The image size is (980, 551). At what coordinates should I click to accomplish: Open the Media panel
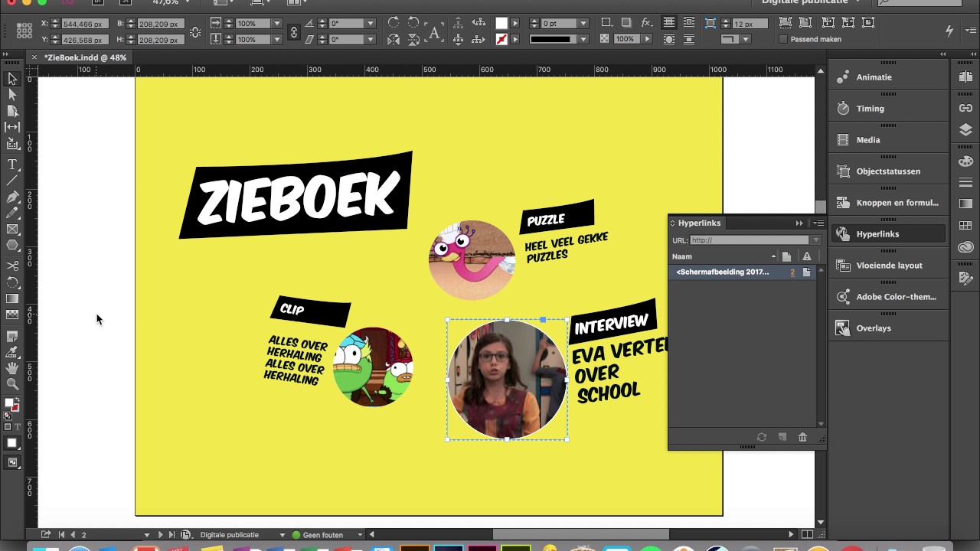(888, 140)
